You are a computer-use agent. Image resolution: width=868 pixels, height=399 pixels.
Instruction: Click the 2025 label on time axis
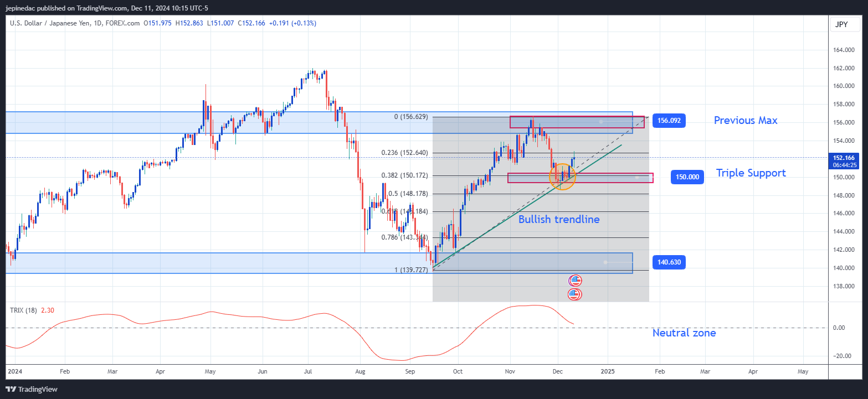pos(608,372)
